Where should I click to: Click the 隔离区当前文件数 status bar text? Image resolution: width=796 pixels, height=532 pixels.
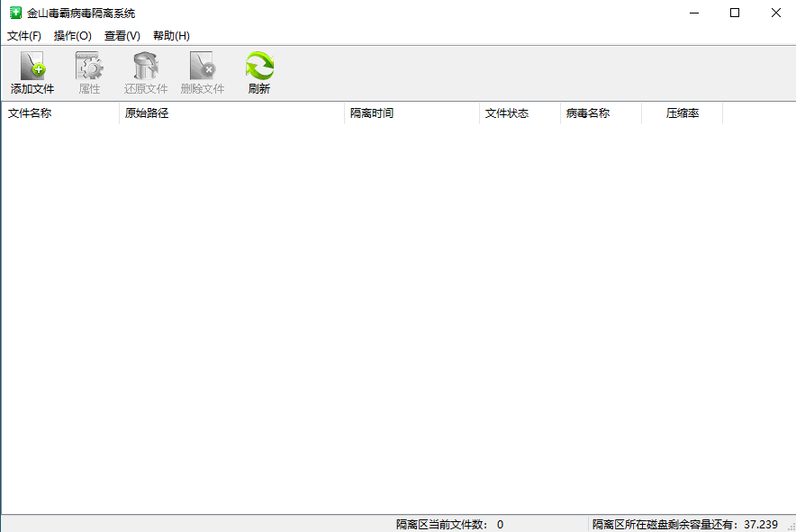[x=449, y=524]
